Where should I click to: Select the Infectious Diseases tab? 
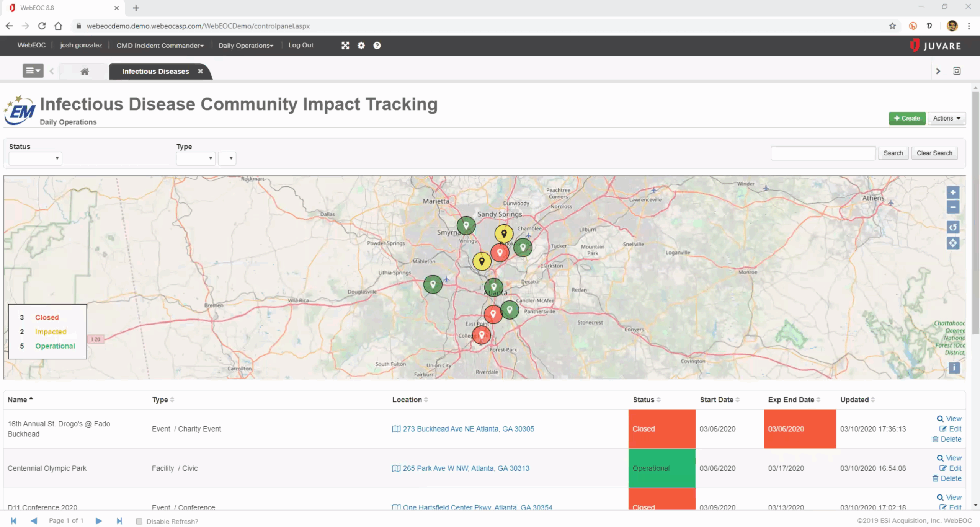coord(155,72)
